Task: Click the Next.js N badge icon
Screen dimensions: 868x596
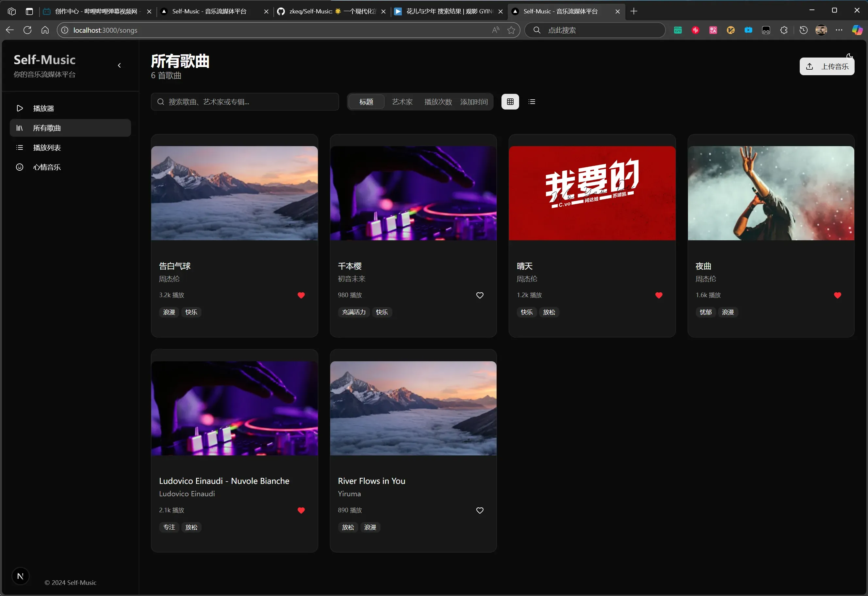Action: point(20,576)
